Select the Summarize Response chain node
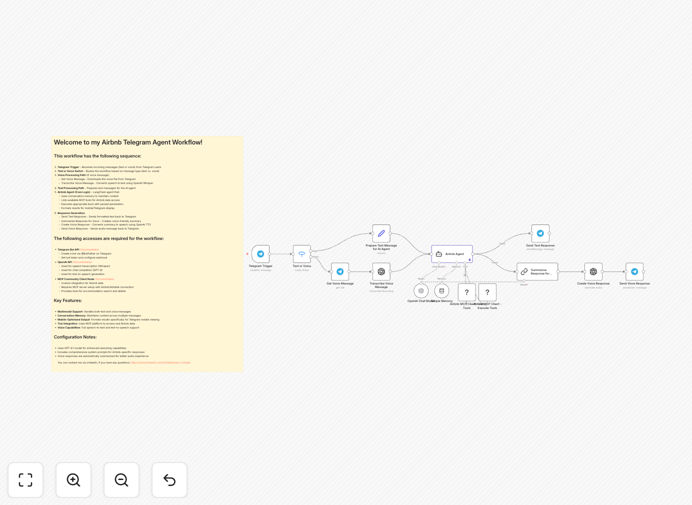Viewport: 692px width, 505px height. [x=537, y=271]
